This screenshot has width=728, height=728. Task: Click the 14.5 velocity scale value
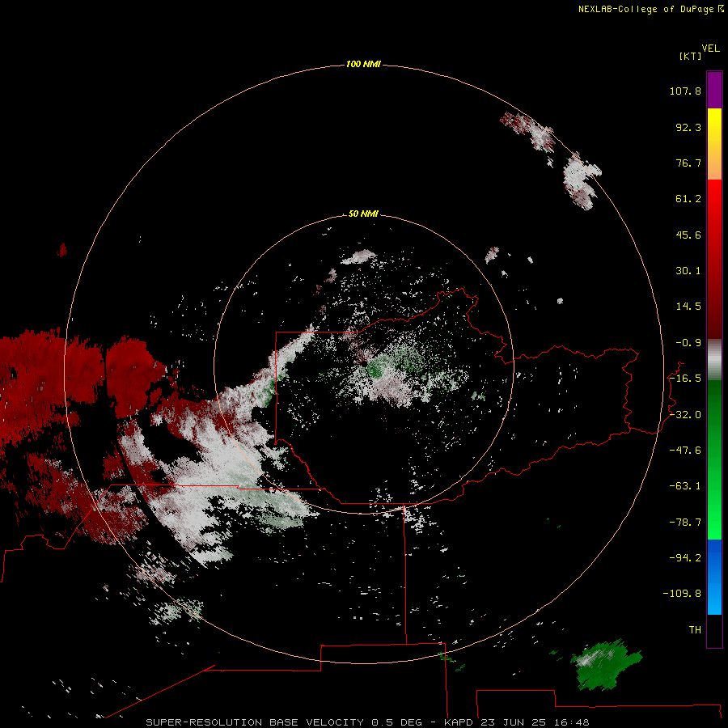[688, 307]
